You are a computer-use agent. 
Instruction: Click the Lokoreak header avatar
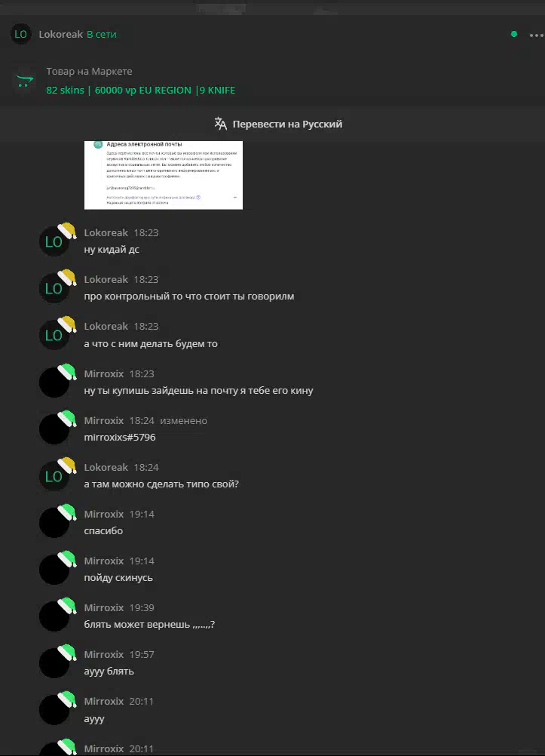tap(20, 34)
